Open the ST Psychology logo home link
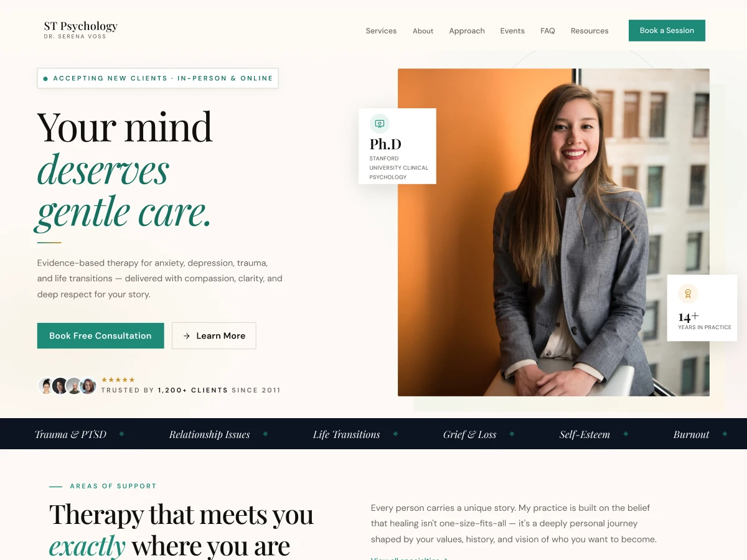Image resolution: width=747 pixels, height=560 pixels. [80, 29]
